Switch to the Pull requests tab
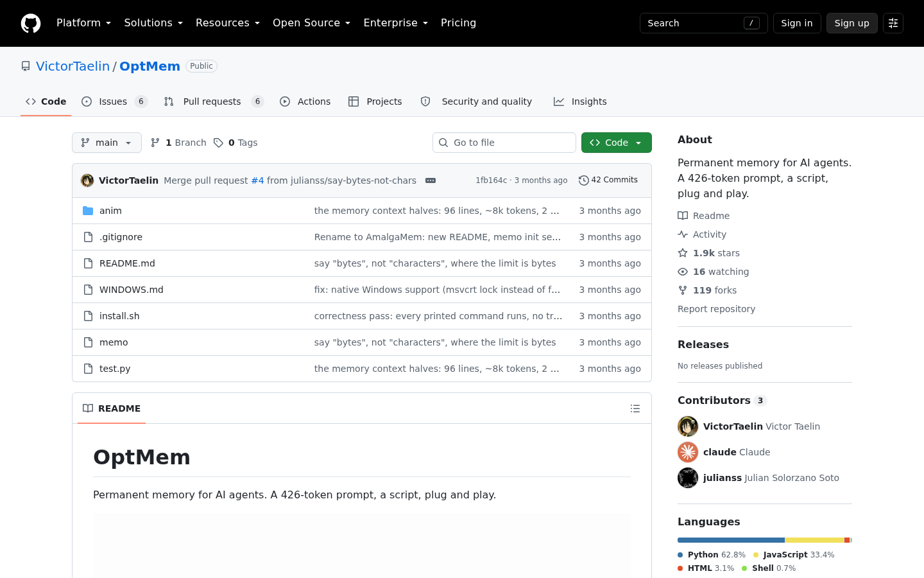The image size is (924, 578). (214, 101)
